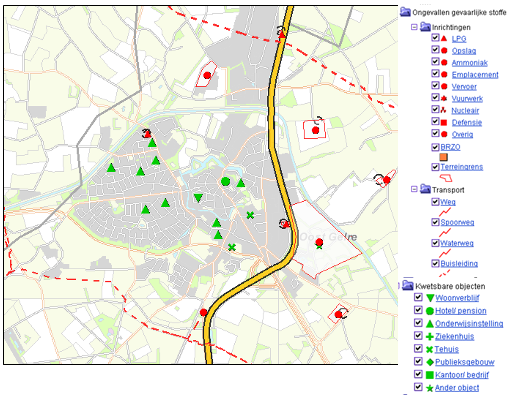Toggle the Terreingrens layer checkbox
The image size is (507, 395).
[x=435, y=167]
